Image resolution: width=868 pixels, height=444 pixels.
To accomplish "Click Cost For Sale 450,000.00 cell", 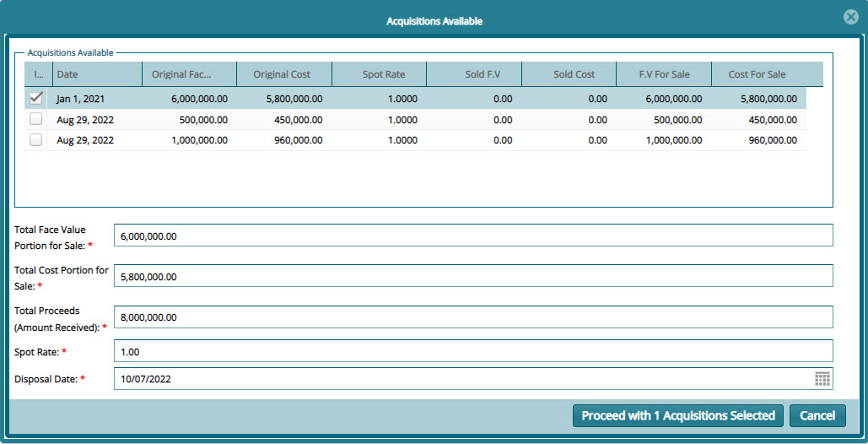I will (774, 120).
